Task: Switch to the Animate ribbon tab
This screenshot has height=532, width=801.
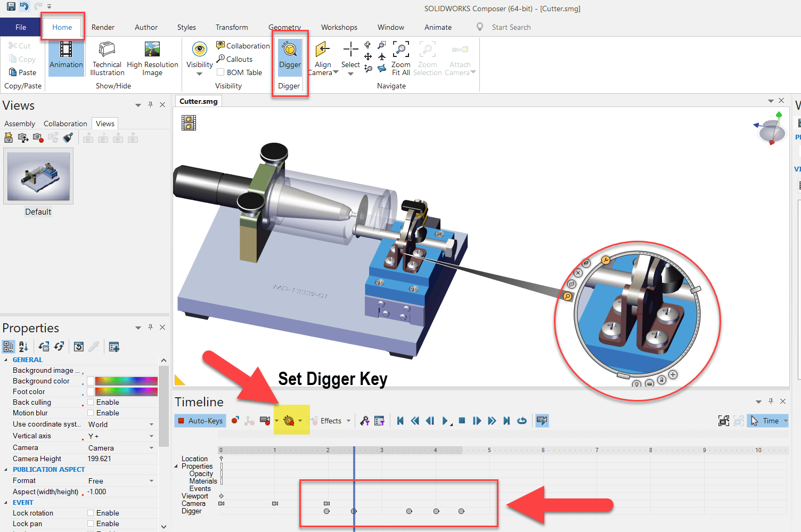Action: [438, 27]
